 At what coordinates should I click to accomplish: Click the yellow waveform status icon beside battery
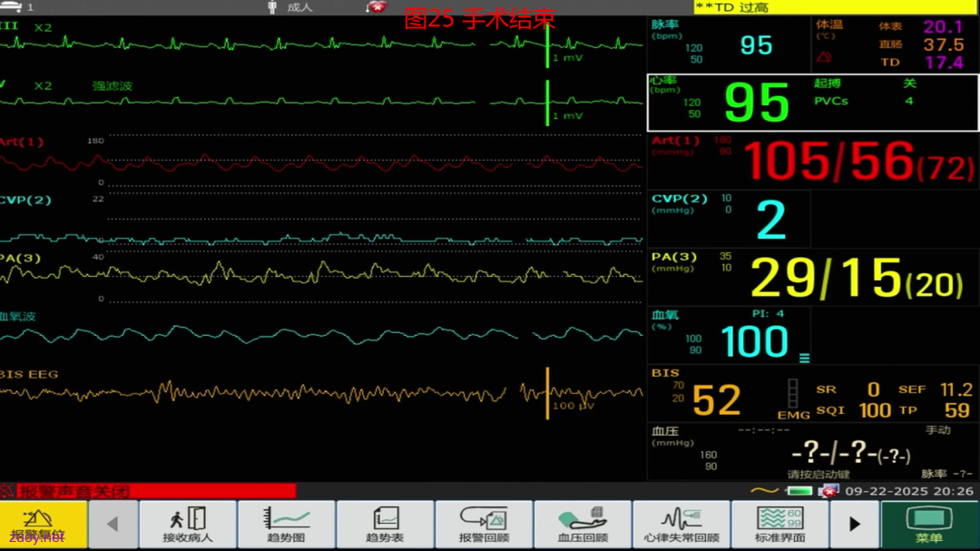tap(764, 491)
